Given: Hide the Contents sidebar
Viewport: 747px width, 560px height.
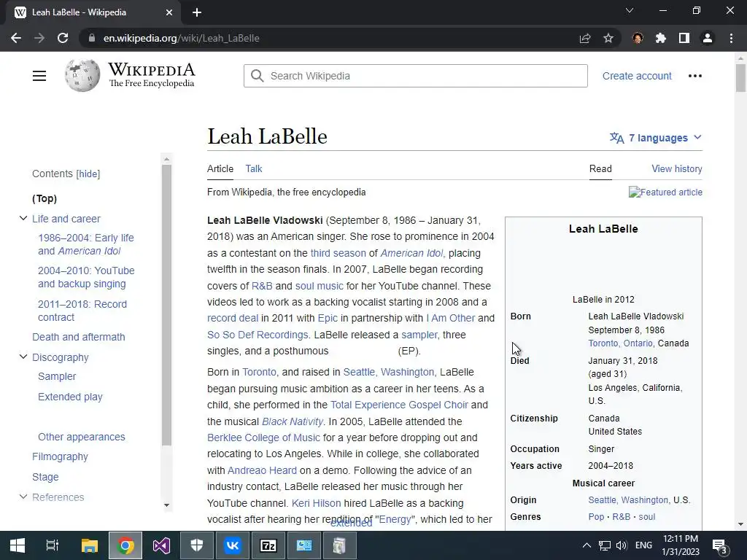Looking at the screenshot, I should tap(88, 174).
